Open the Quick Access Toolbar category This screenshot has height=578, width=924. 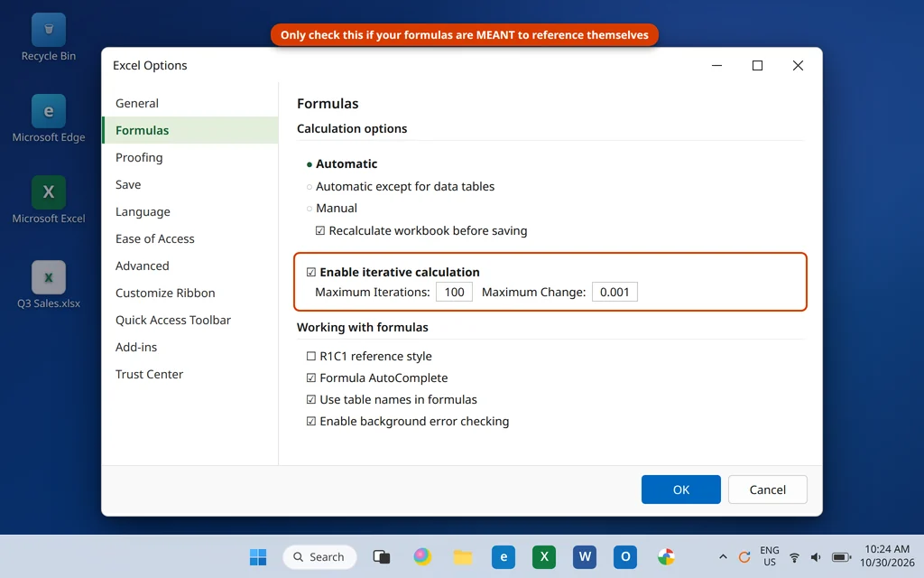[189, 321]
